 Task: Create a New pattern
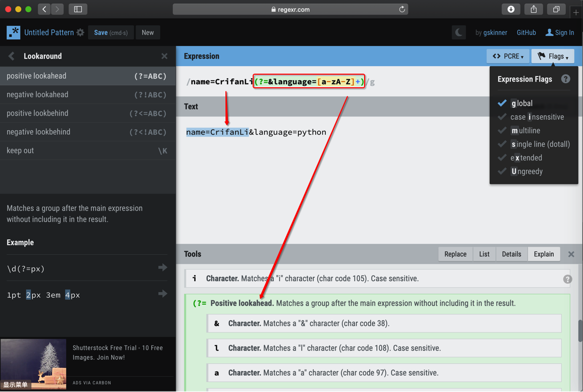pos(148,32)
